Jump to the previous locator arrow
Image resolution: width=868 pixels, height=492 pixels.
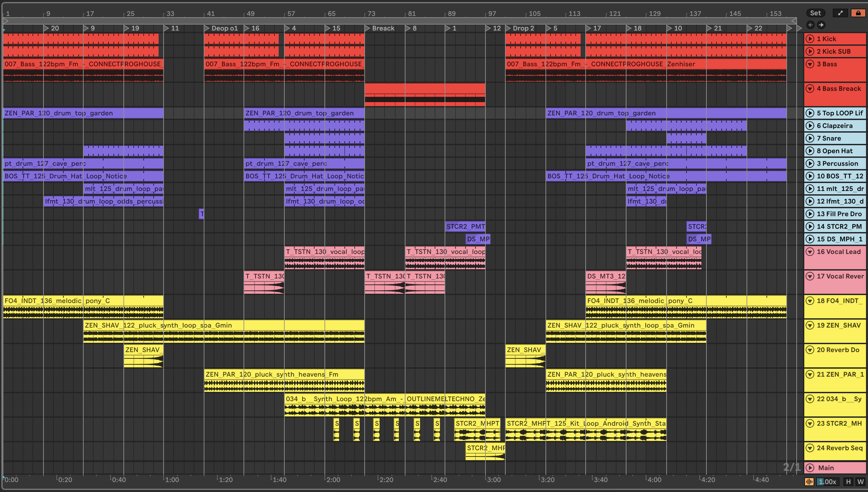[810, 25]
